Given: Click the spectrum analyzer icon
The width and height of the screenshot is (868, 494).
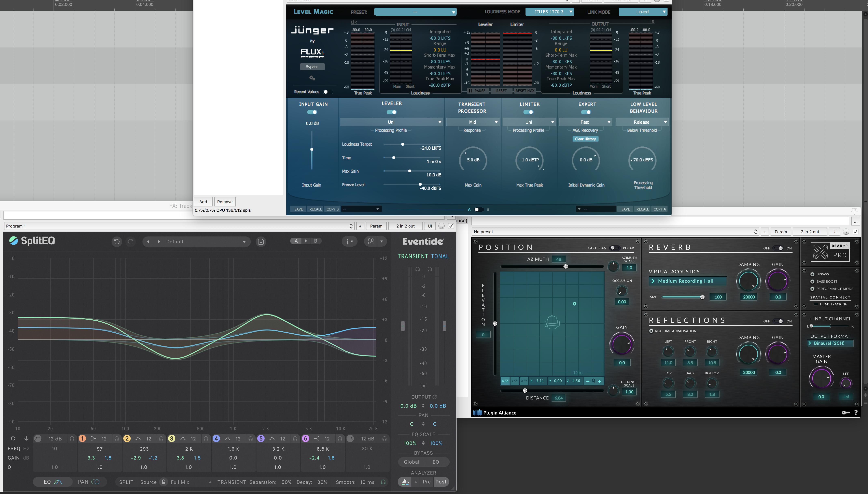Looking at the screenshot, I should 405,482.
